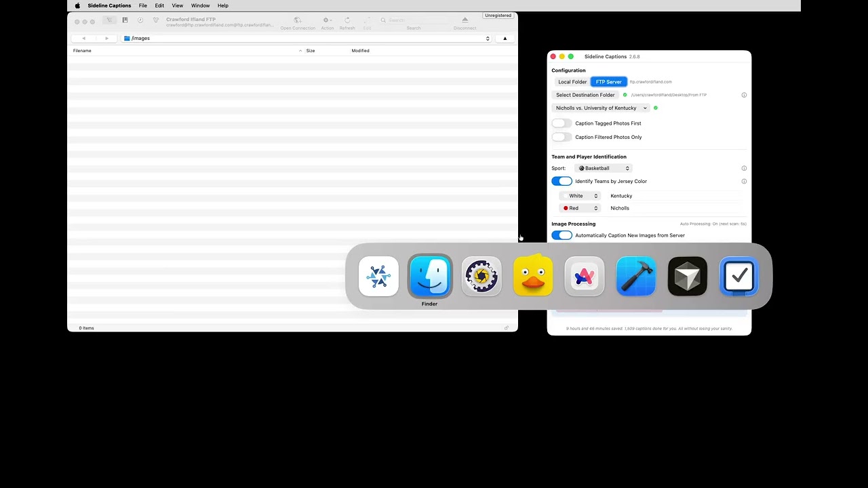This screenshot has height=488, width=868.
Task: Go back in FTP path navigation
Action: pos(83,38)
